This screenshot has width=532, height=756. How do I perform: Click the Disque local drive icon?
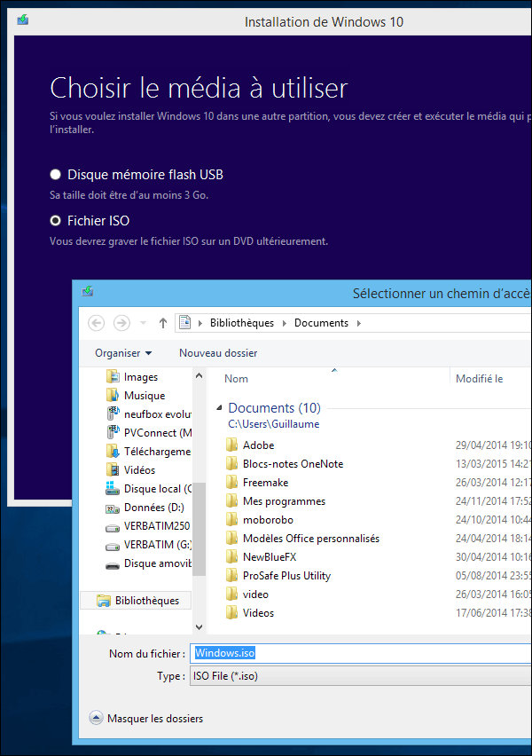pos(112,489)
